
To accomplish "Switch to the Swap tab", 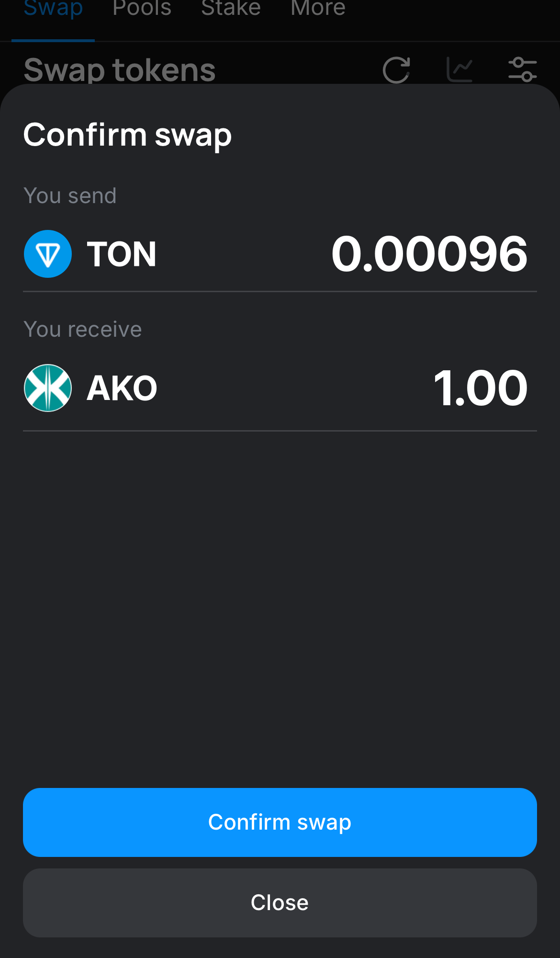I will [53, 10].
